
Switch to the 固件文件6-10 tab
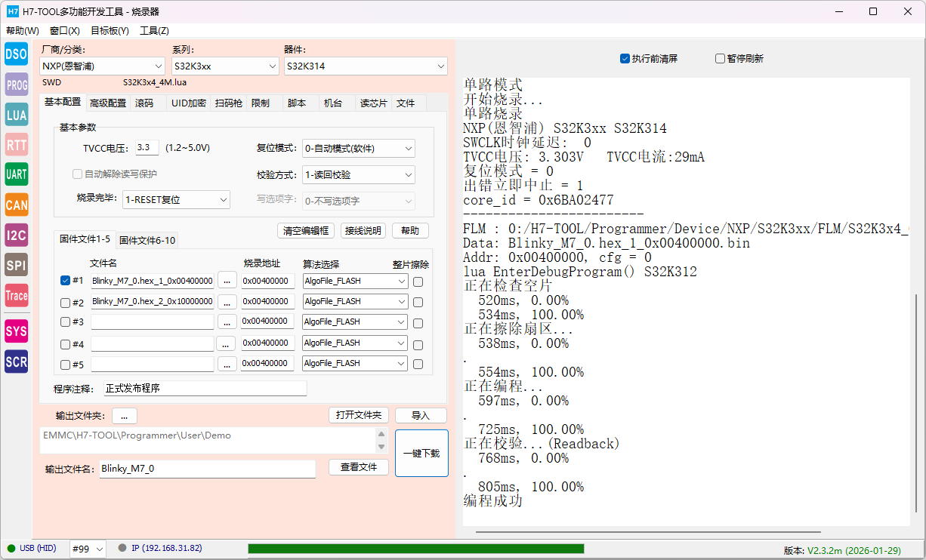coord(147,240)
